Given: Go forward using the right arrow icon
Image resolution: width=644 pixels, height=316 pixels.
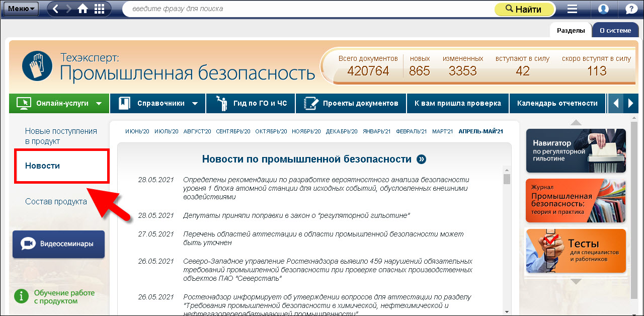Looking at the screenshot, I should 68,9.
